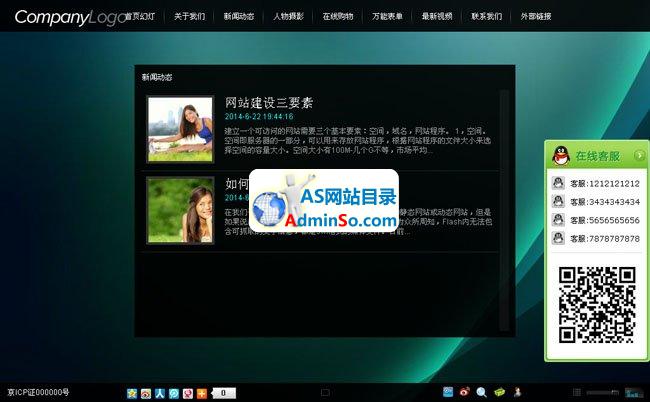
Task: Click the 外部链接 navigation item
Action: [x=536, y=16]
